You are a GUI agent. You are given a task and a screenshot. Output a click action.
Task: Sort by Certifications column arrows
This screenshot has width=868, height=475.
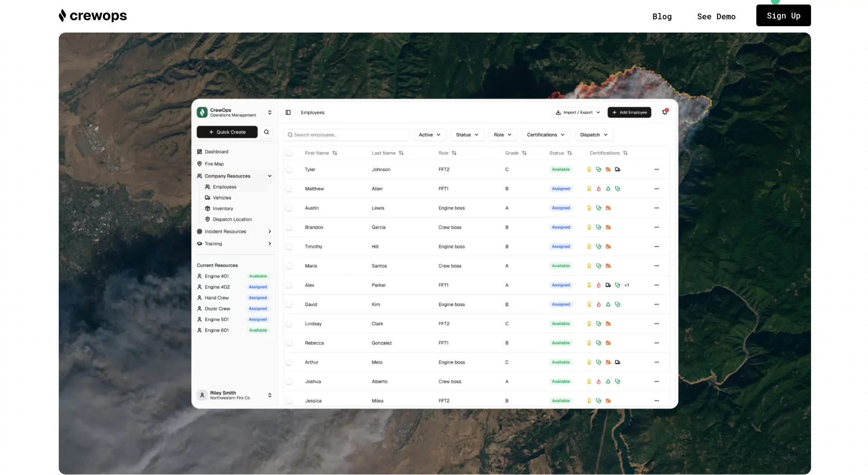coord(625,153)
